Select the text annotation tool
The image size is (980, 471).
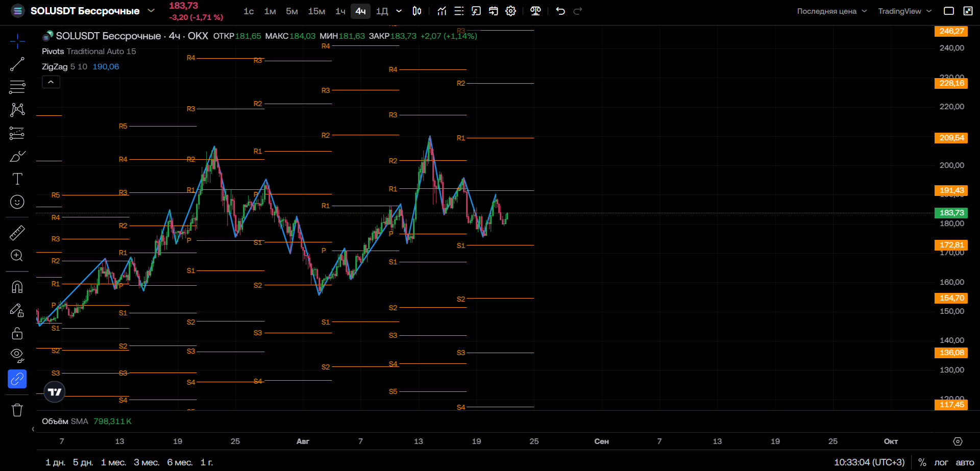[x=17, y=179]
